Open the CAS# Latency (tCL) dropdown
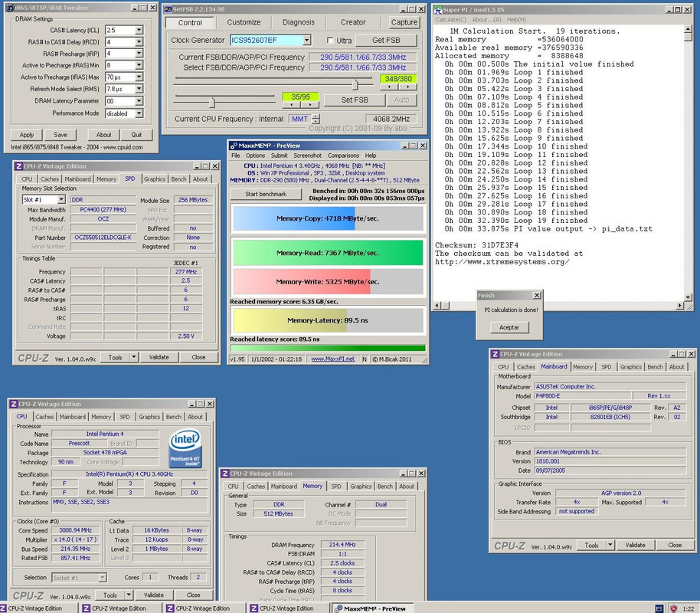Image resolution: width=700 pixels, height=613 pixels. coord(139,30)
